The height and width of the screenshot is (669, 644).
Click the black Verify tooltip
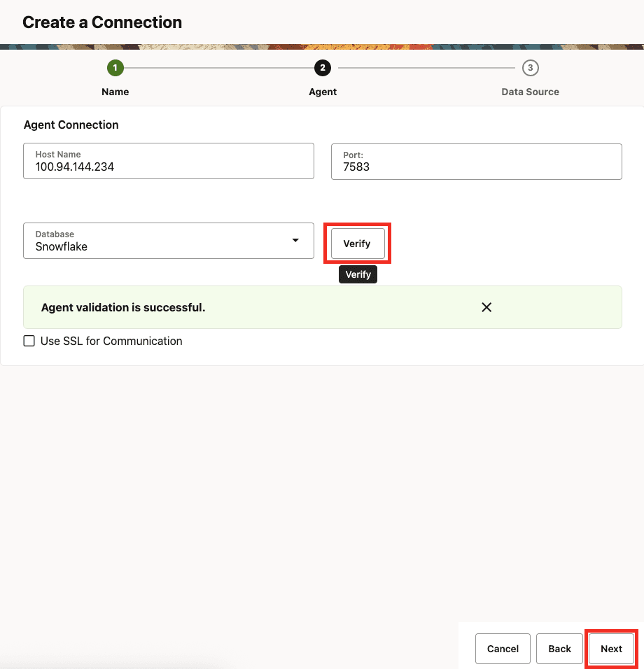coord(358,274)
